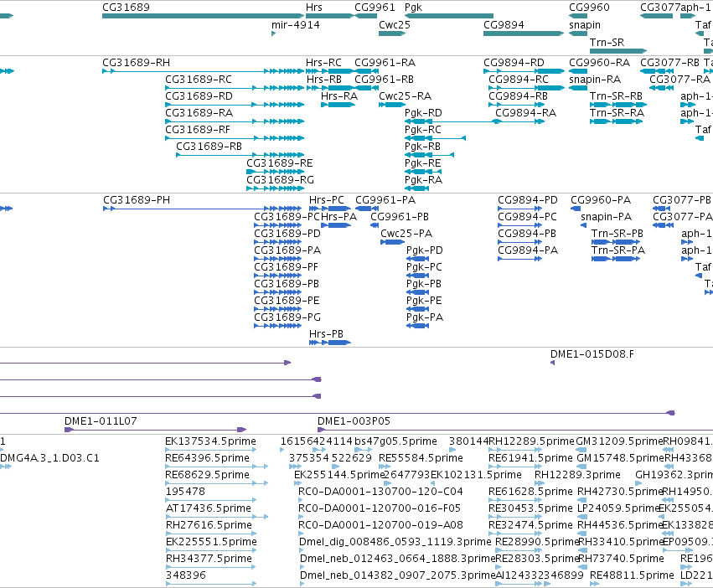
Task: Select Dmel_dig_008486_0593_1119.3prime feature
Action: (x=302, y=550)
